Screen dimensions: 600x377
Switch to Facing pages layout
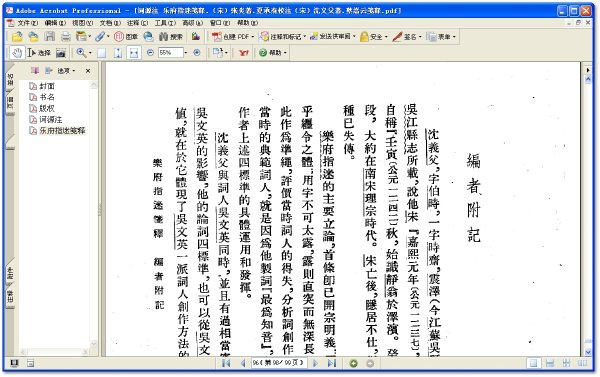[x=583, y=363]
